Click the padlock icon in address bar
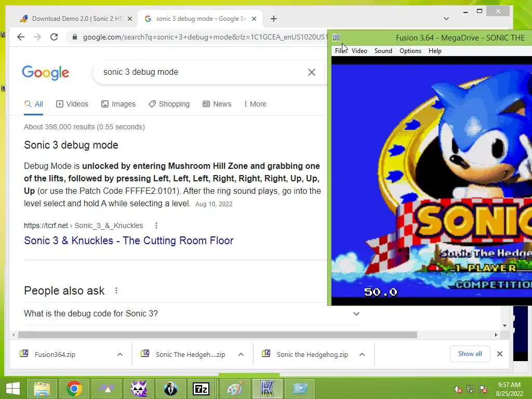532x399 pixels. [x=75, y=37]
